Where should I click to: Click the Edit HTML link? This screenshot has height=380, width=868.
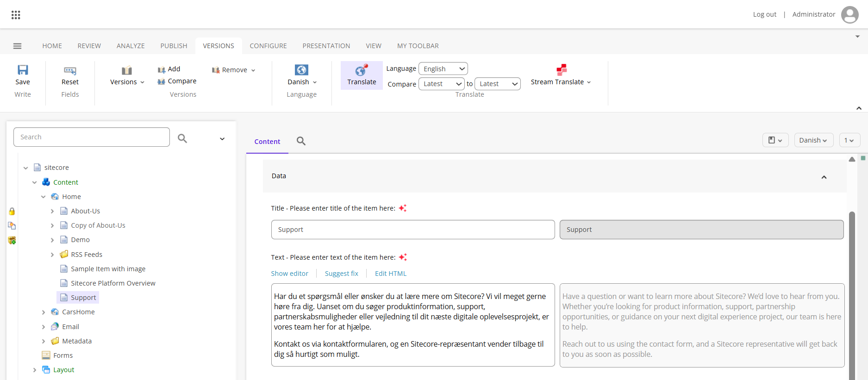[391, 274]
